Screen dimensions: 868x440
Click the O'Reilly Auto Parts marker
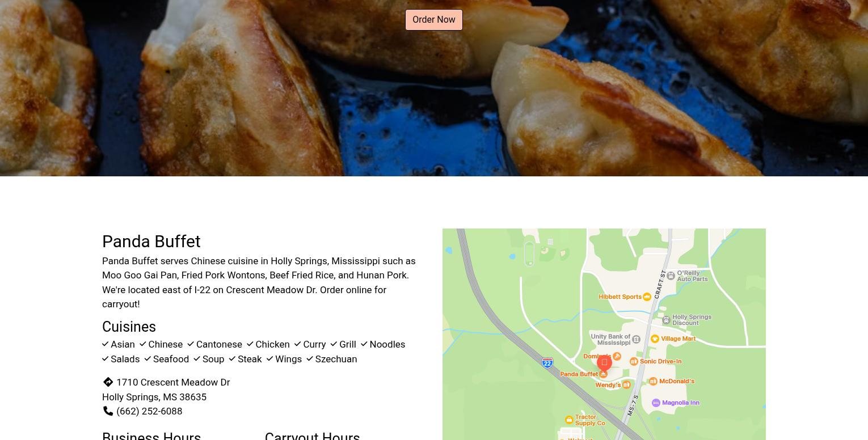click(671, 276)
